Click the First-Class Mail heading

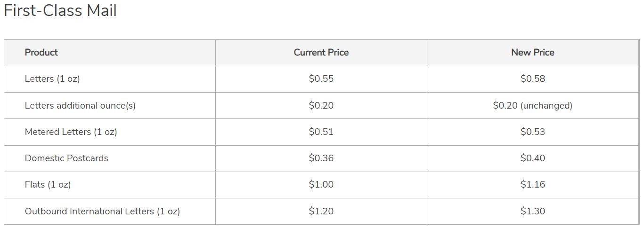click(60, 11)
